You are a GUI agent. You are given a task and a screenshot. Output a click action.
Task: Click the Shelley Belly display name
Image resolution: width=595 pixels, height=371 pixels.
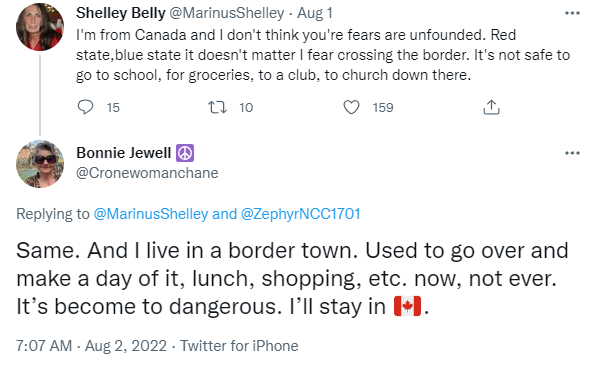tap(121, 13)
